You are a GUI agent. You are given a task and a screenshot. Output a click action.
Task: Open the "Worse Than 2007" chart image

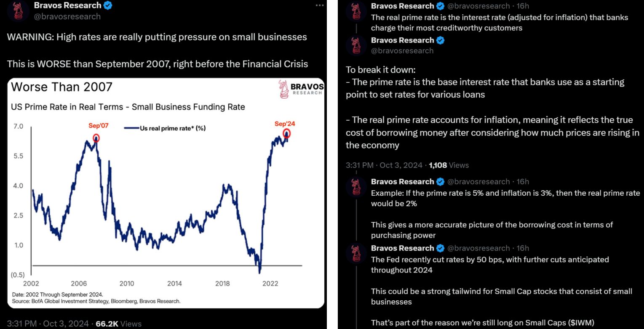tap(166, 193)
